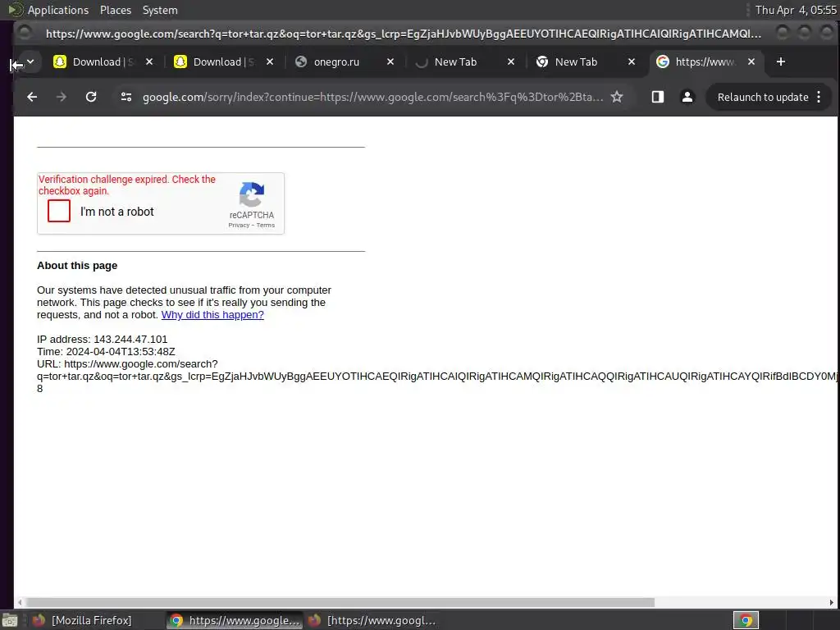840x630 pixels.
Task: Go back to previous page
Action: [x=32, y=97]
